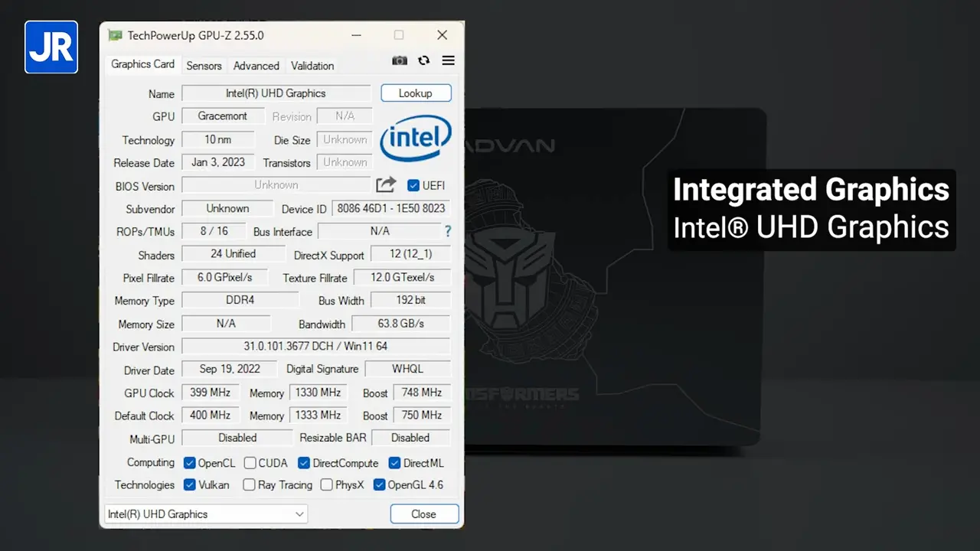980x551 pixels.
Task: Click the Shaders value 24 Unified
Action: (234, 254)
